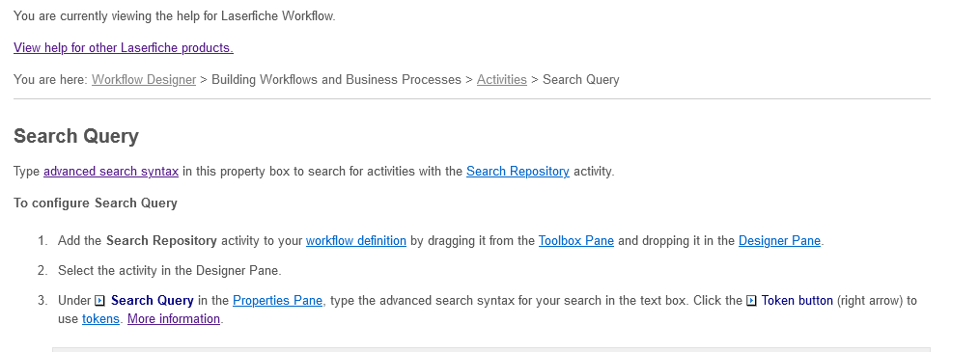The height and width of the screenshot is (352, 980).
Task: Open the More information link
Action: 174,319
